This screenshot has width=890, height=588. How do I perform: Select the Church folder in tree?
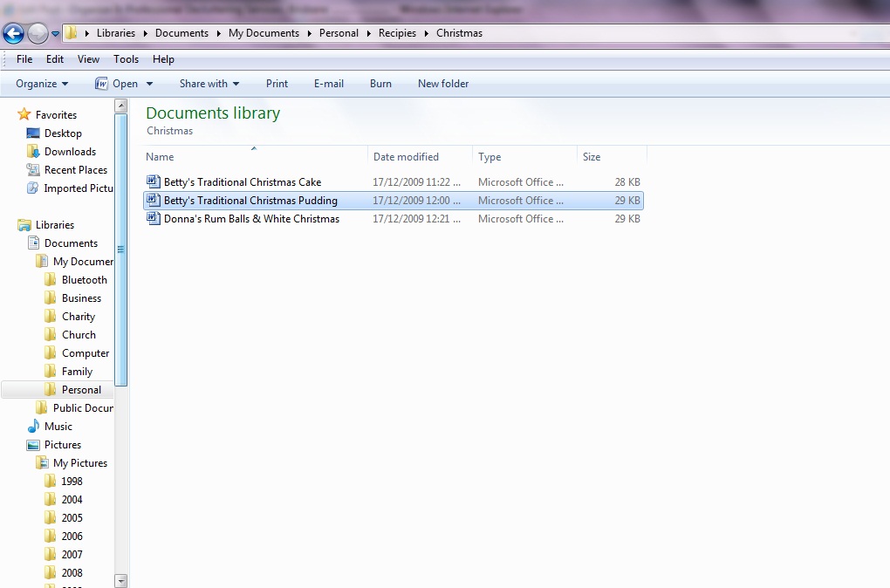(79, 335)
